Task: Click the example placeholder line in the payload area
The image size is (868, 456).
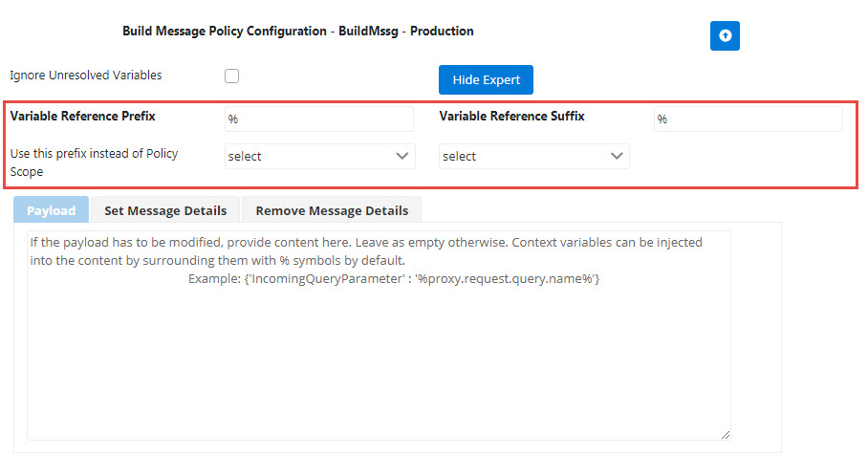Action: click(x=394, y=278)
